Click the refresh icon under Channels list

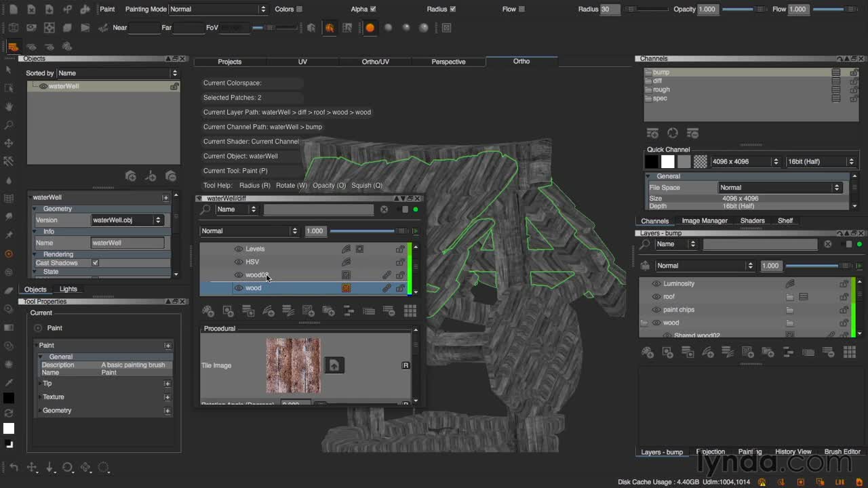[x=673, y=134]
